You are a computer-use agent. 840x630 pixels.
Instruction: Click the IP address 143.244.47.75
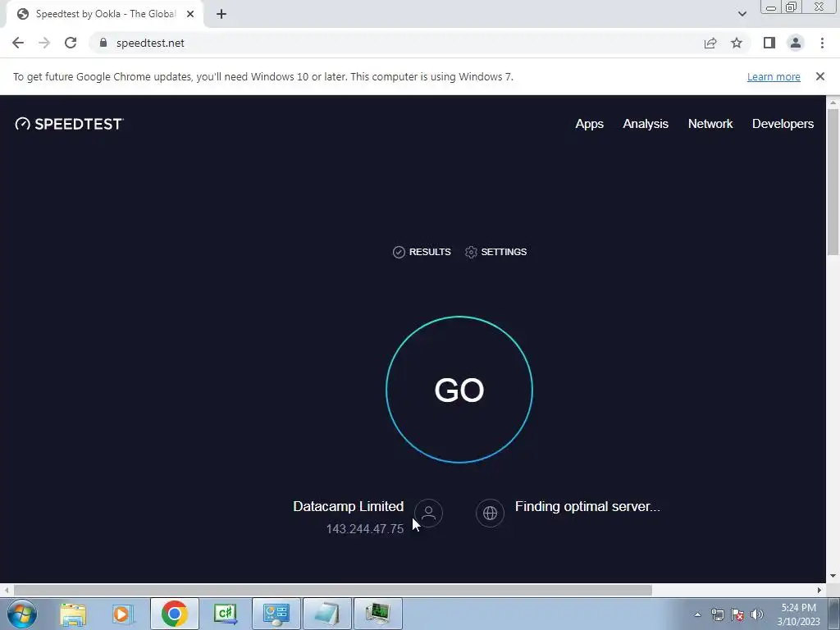coord(364,529)
